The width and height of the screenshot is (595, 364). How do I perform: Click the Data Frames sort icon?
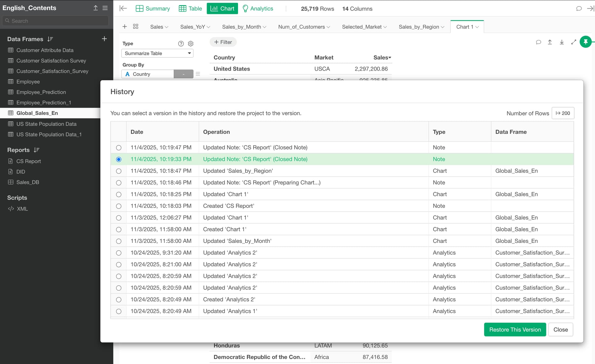[50, 39]
